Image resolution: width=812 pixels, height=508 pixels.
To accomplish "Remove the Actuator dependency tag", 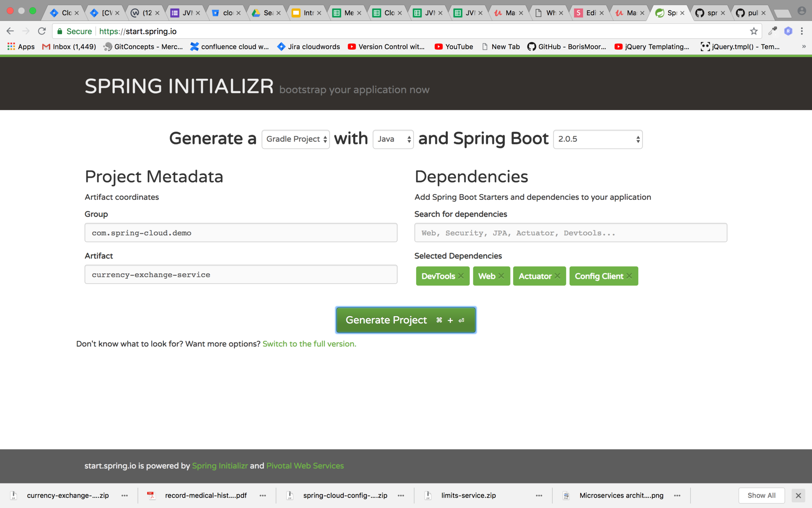I will pyautogui.click(x=557, y=276).
